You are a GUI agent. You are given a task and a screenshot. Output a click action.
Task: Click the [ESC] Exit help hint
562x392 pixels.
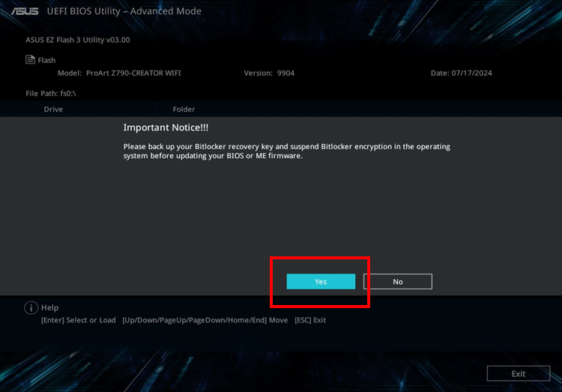tap(310, 320)
